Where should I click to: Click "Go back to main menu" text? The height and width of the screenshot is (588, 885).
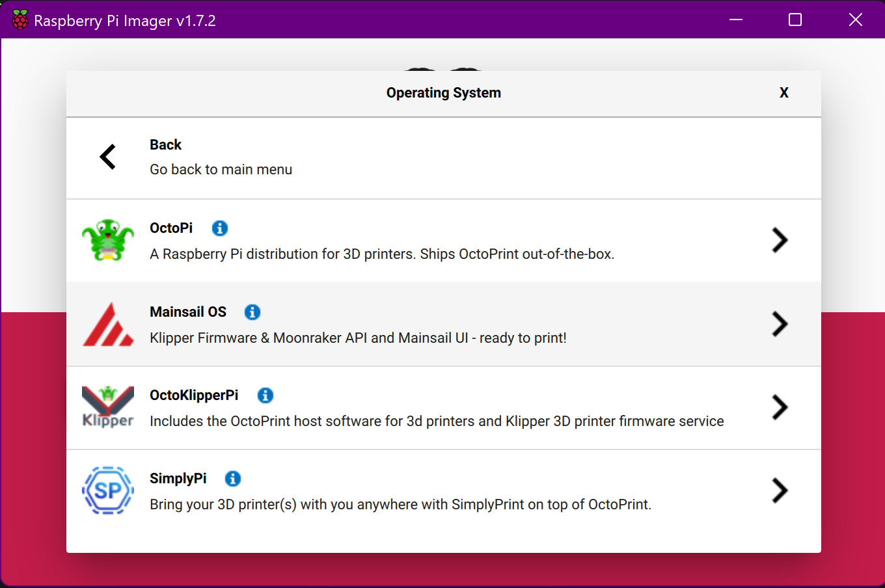point(221,170)
